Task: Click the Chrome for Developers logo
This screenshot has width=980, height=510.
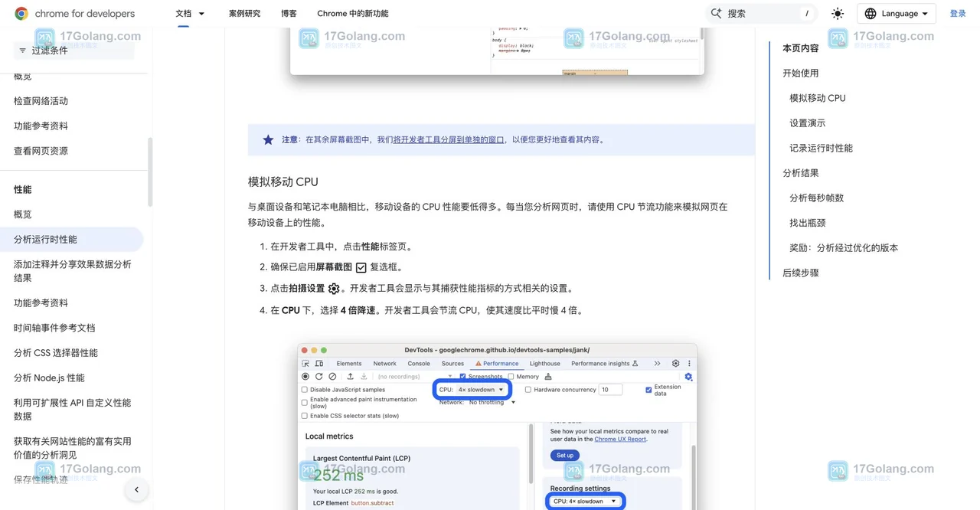Action: [74, 14]
